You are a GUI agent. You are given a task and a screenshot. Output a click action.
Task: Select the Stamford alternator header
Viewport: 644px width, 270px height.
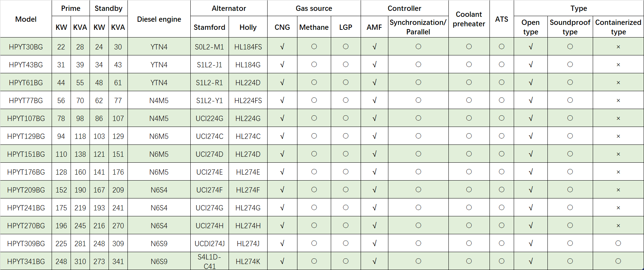pyautogui.click(x=210, y=27)
